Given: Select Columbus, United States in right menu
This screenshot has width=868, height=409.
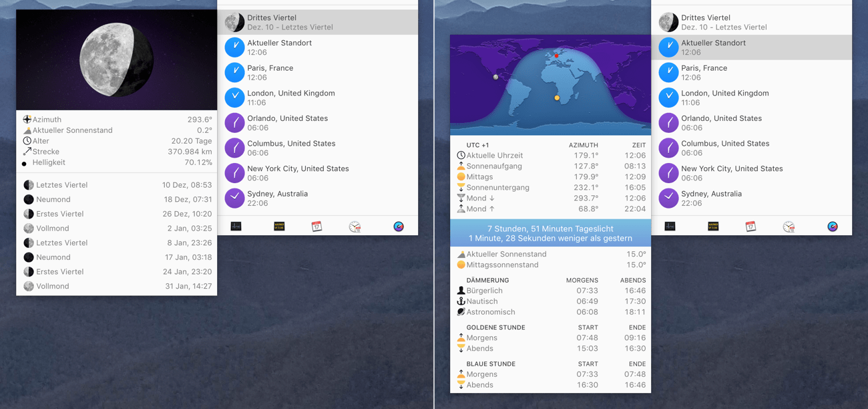Looking at the screenshot, I should 752,148.
